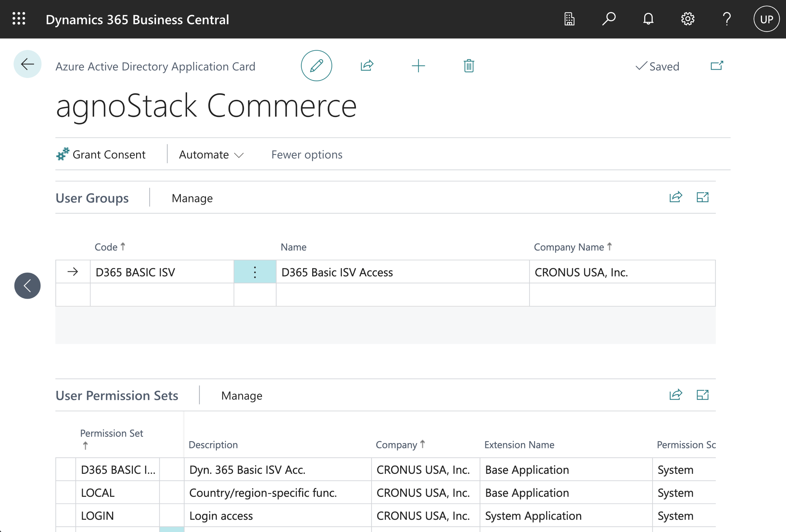
Task: Click CRONUS USA, Inc. in User Groups row
Action: pos(622,272)
